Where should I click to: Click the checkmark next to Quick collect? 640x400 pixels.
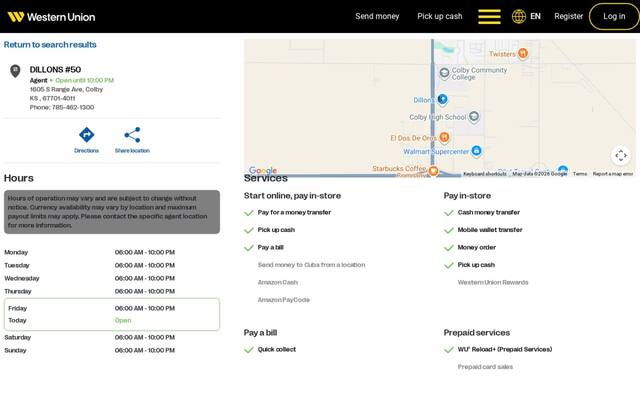[x=249, y=350]
